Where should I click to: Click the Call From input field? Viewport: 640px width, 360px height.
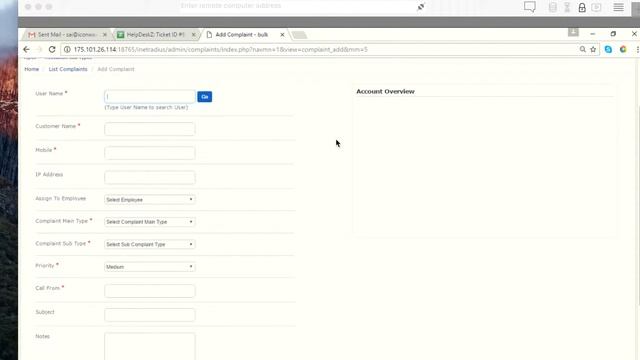click(150, 291)
